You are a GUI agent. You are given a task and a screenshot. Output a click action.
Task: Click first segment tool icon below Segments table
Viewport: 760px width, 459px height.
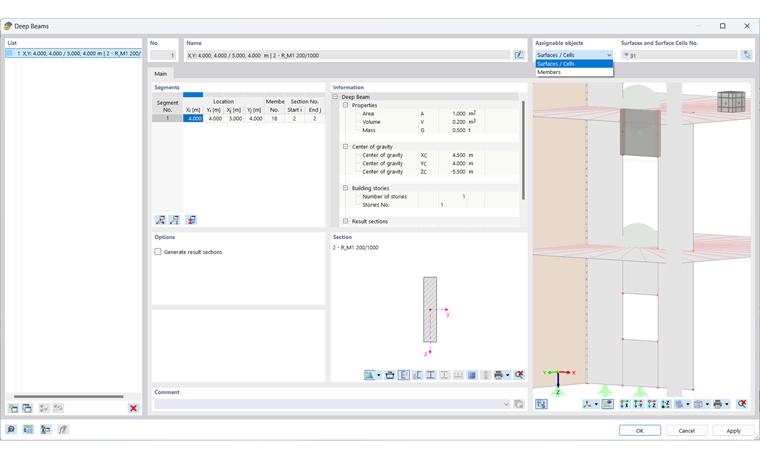tap(160, 220)
